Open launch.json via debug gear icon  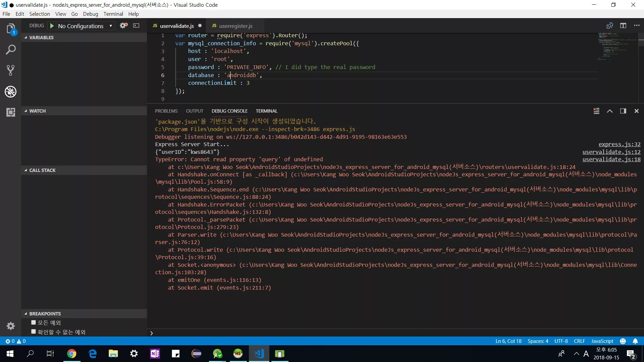(123, 26)
